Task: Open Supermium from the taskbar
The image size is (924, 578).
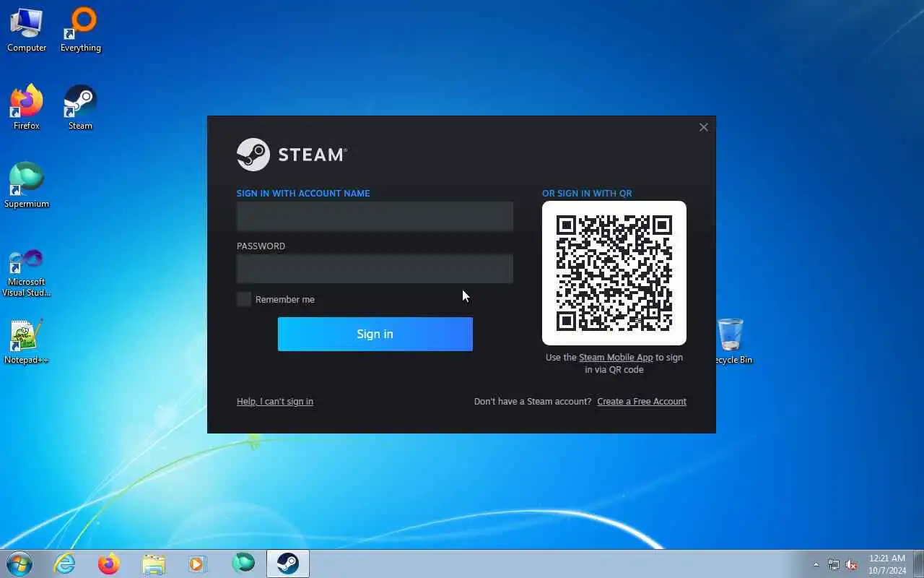Action: (243, 564)
